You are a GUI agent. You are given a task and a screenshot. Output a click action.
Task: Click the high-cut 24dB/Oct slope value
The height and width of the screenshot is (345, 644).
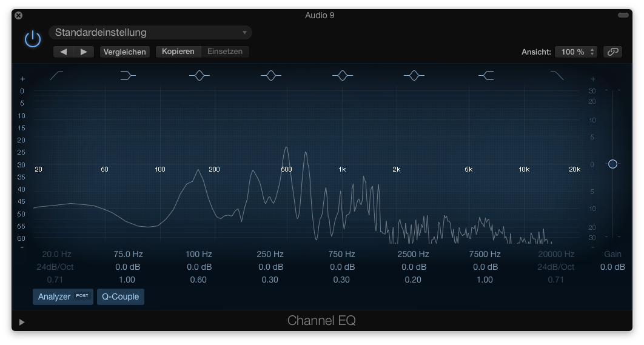click(555, 267)
